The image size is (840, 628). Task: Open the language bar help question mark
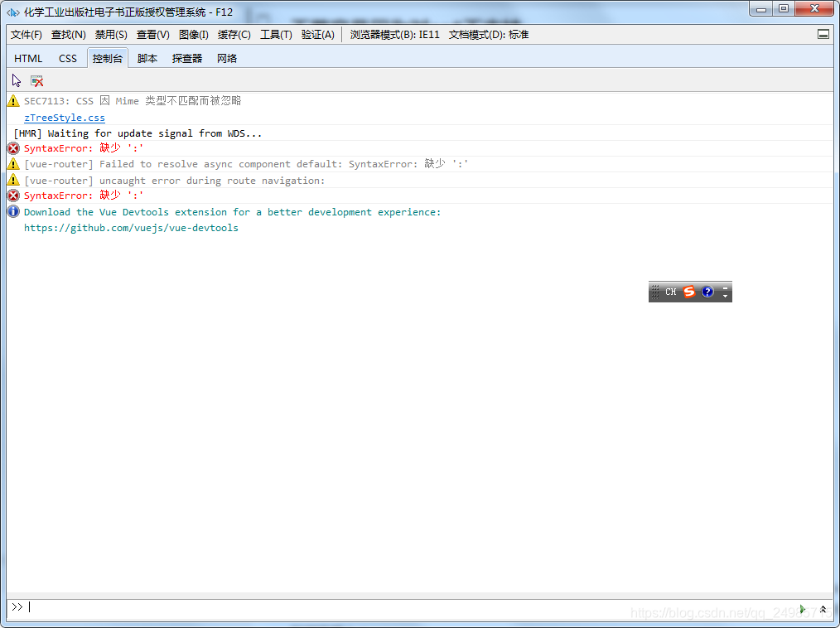point(707,292)
